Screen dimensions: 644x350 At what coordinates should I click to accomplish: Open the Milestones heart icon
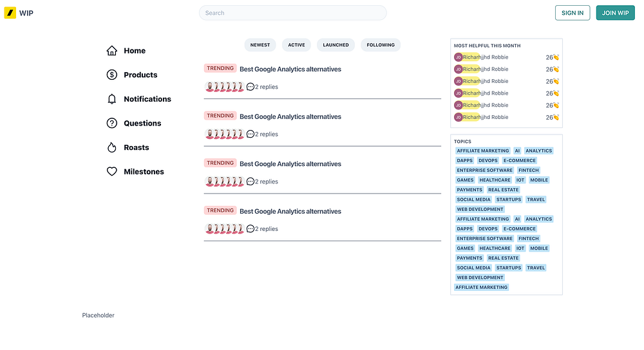pos(111,172)
